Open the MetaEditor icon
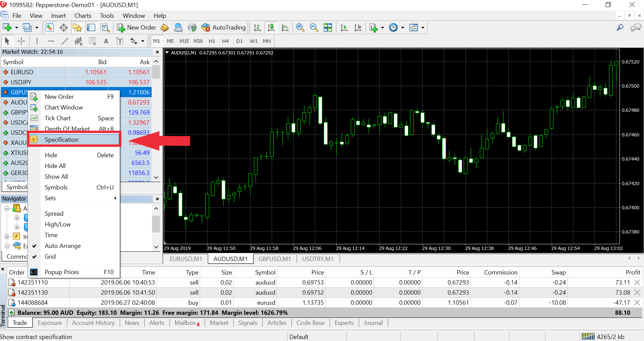This screenshot has width=644, height=341. [165, 28]
